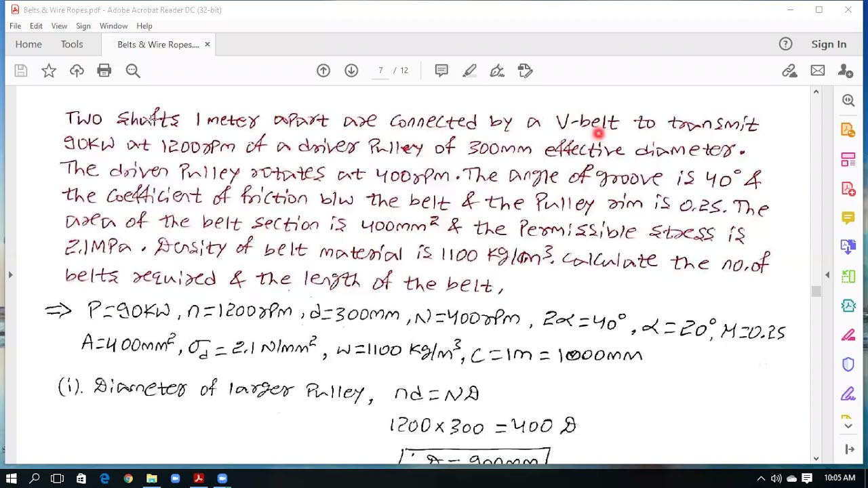Hide right pane using middle arrow
The height and width of the screenshot is (488, 868).
[x=827, y=274]
